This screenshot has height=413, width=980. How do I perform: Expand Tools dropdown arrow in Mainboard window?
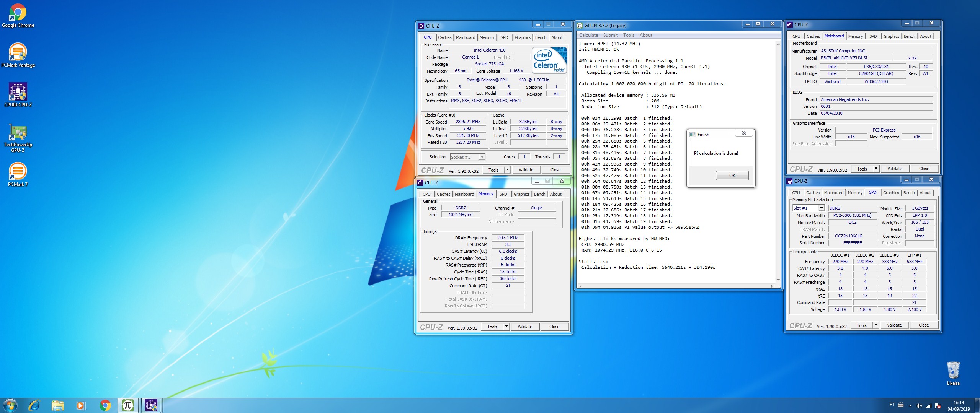876,169
